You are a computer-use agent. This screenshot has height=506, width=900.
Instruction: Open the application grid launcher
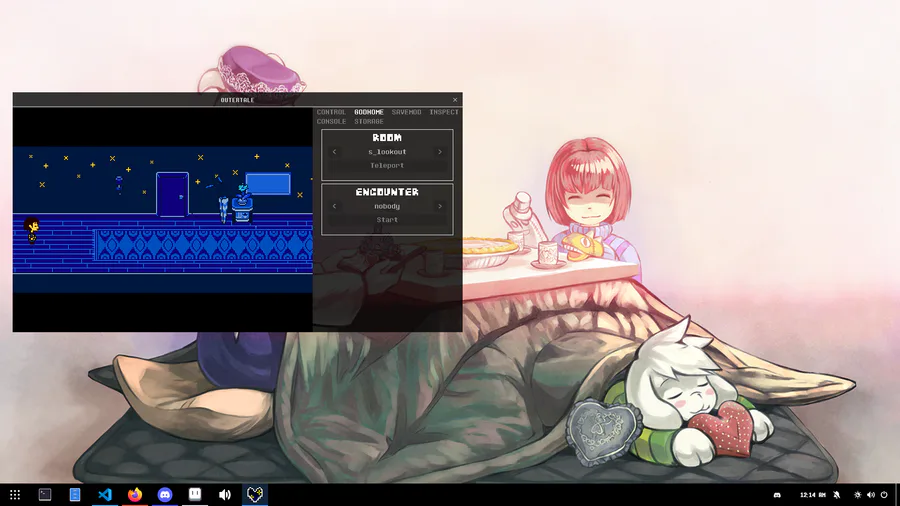coord(15,495)
